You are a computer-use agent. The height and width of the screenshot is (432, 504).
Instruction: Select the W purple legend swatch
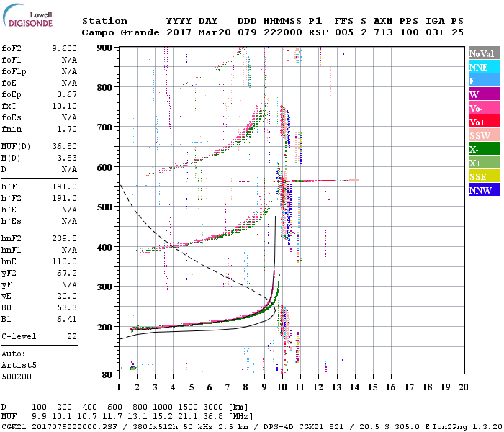tap(484, 94)
